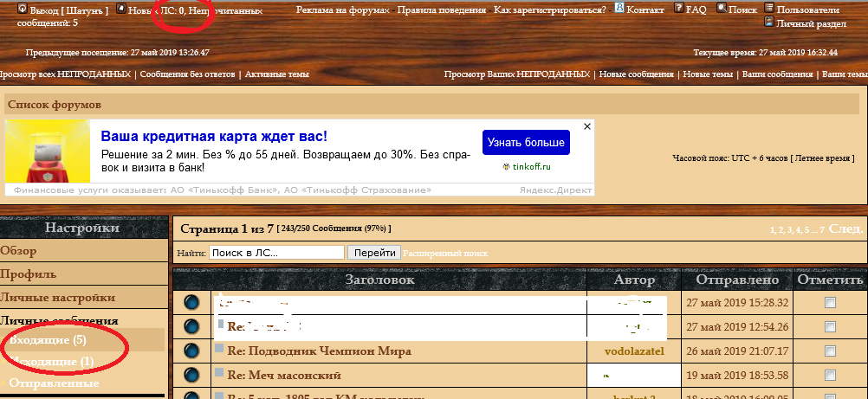Mark the Подводник Чемпион Мира message checkbox
The height and width of the screenshot is (399, 868).
point(830,351)
